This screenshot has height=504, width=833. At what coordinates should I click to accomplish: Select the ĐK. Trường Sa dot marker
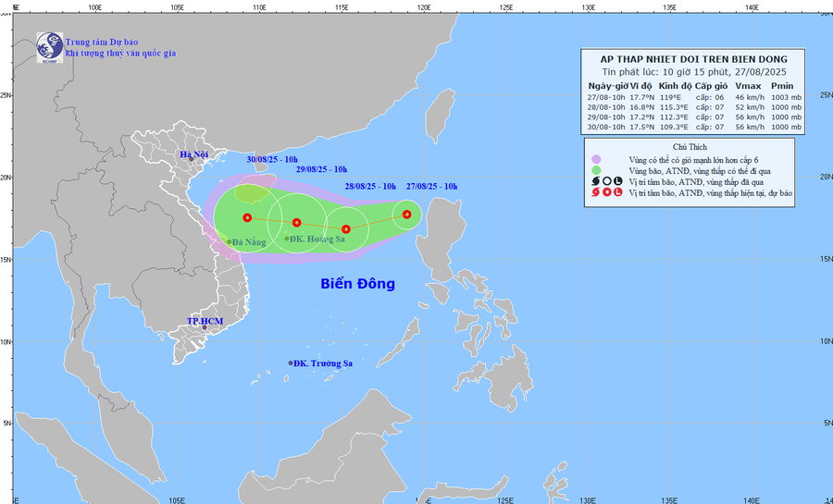point(291,363)
